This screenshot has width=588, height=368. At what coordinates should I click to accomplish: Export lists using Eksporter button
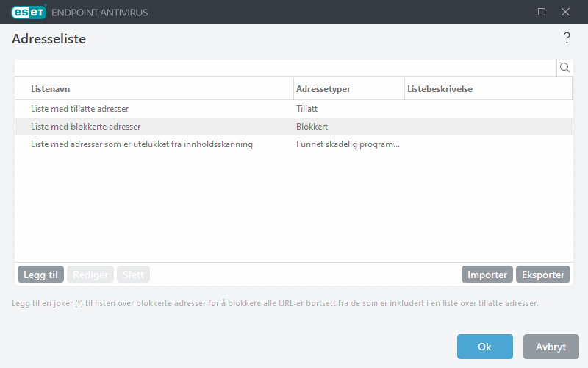[x=543, y=275]
